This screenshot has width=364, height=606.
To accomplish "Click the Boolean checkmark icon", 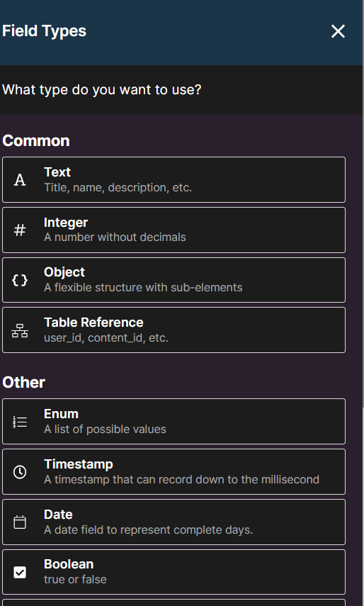I will pyautogui.click(x=20, y=573).
